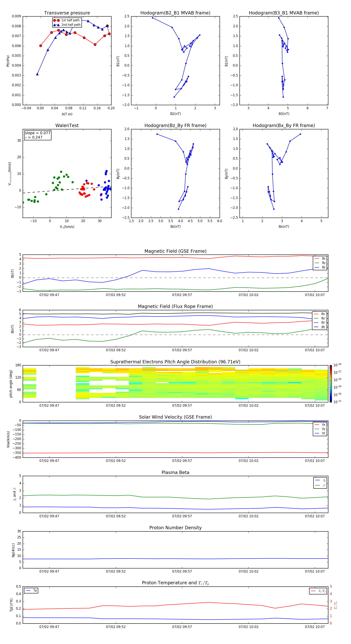
Task: Select '2nd half path' legend entry
Action: coord(67,25)
